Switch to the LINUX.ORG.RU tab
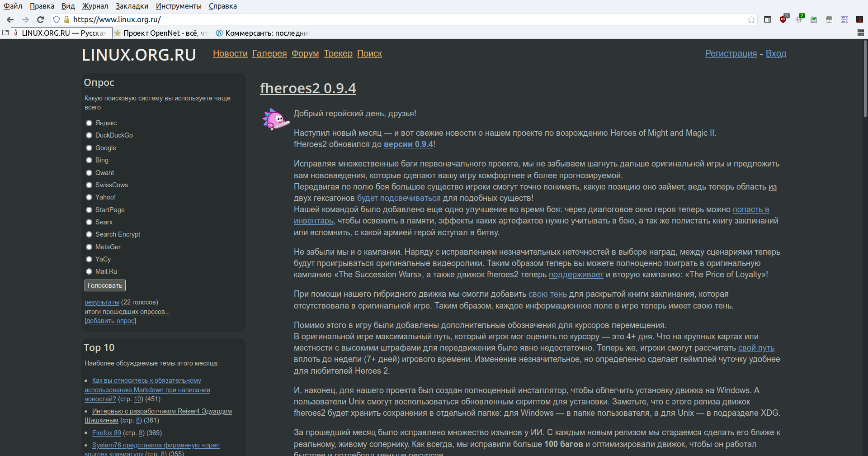This screenshot has height=456, width=868. 61,33
